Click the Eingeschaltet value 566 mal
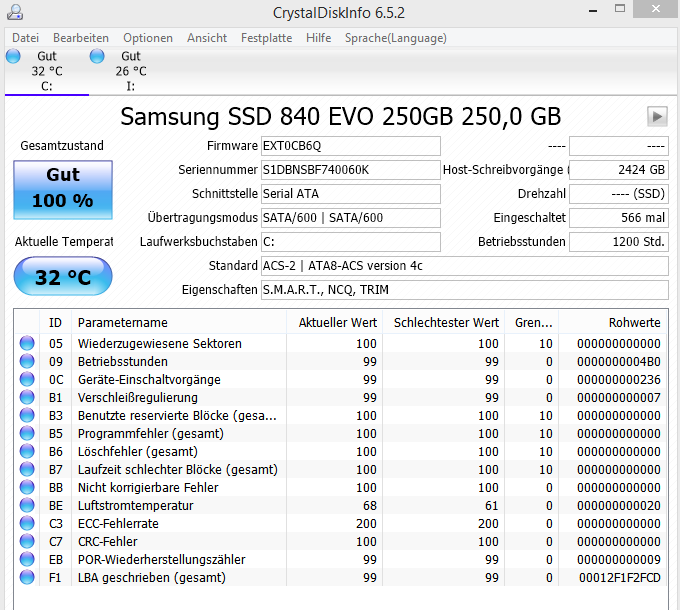This screenshot has height=610, width=680. click(619, 218)
